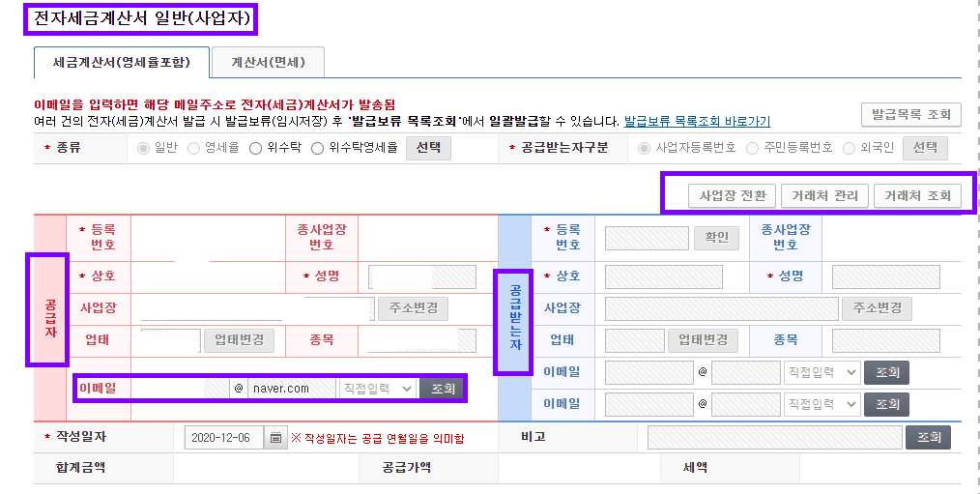The height and width of the screenshot is (494, 980).
Task: Click supplier 업태변경 button
Action: pyautogui.click(x=239, y=340)
